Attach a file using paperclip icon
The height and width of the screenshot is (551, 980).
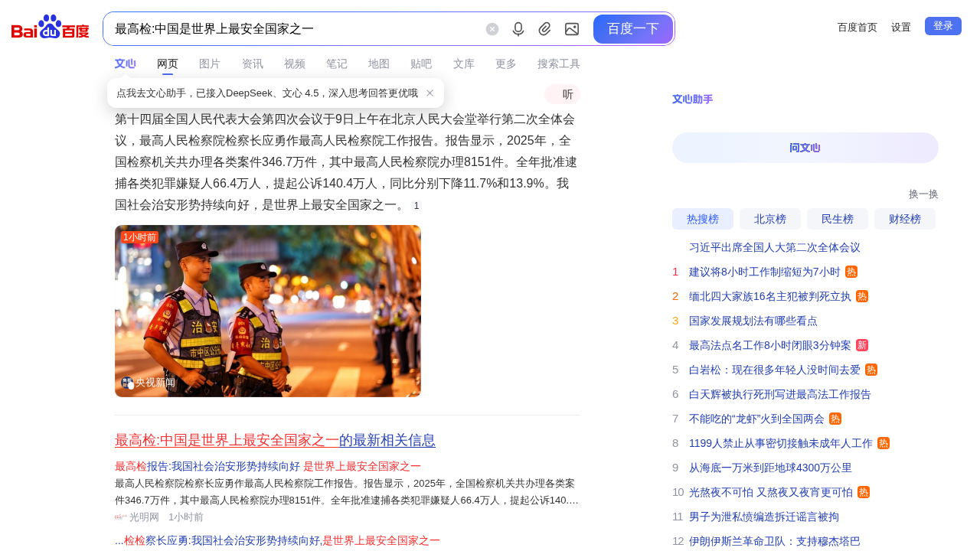point(544,29)
